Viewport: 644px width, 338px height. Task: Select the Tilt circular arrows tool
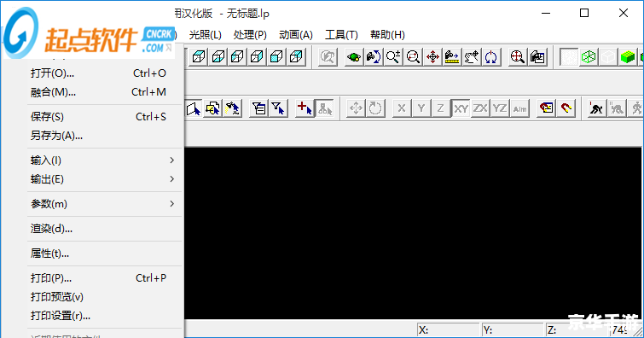(x=490, y=56)
